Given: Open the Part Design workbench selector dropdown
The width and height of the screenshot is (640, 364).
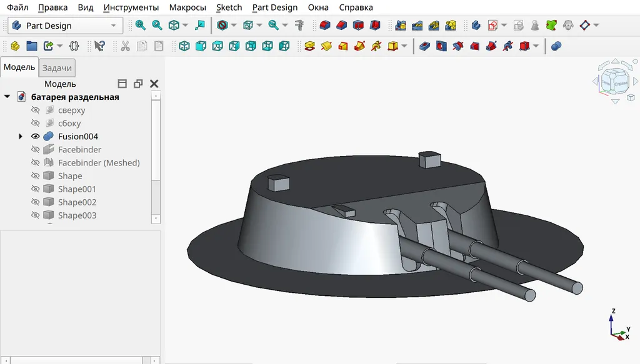Looking at the screenshot, I should click(x=113, y=26).
